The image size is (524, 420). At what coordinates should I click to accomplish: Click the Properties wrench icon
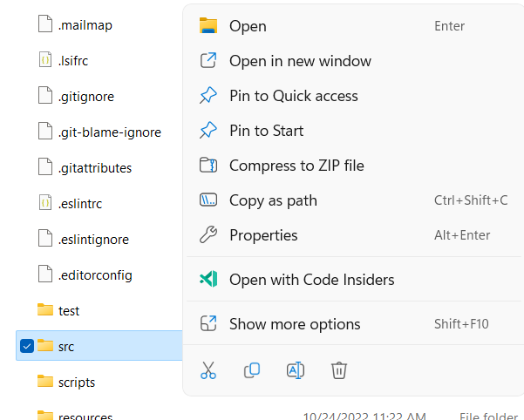click(x=208, y=235)
